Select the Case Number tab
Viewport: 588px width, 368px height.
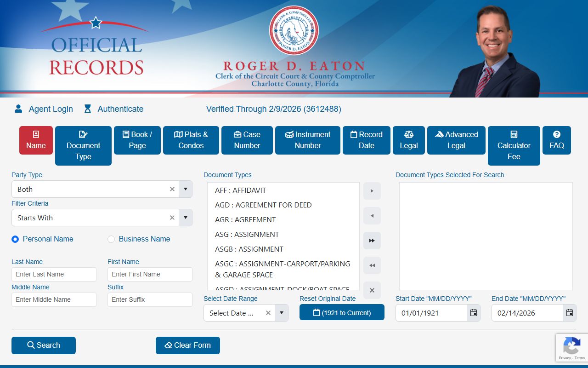point(247,140)
